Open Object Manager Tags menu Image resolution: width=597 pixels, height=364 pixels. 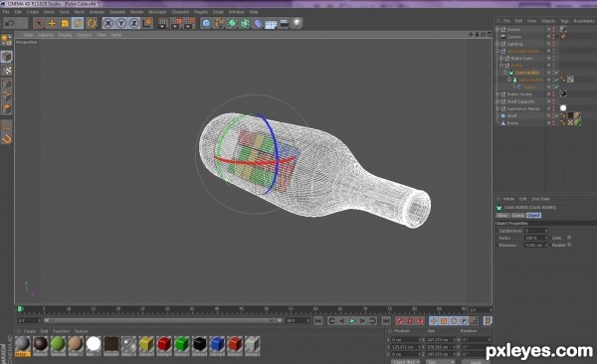[x=564, y=21]
